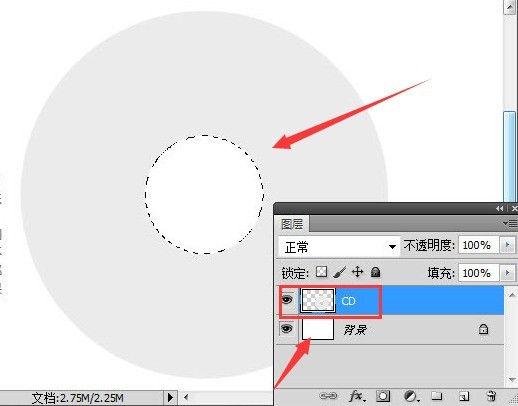This screenshot has width=518, height=406.
Task: Hide the 背景 layer
Action: pos(287,329)
